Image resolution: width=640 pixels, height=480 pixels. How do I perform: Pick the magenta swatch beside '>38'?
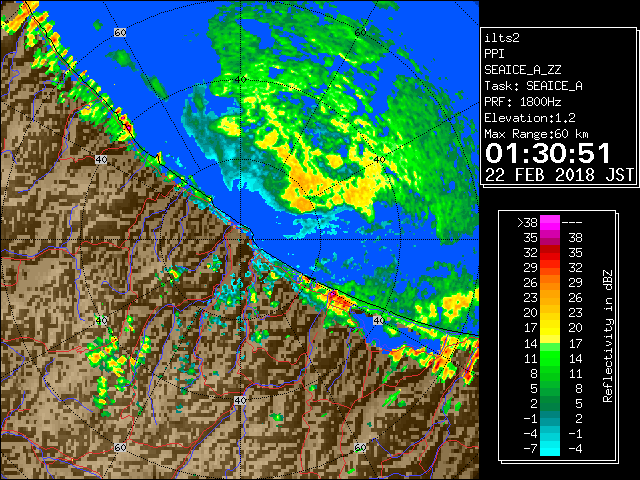click(x=550, y=223)
